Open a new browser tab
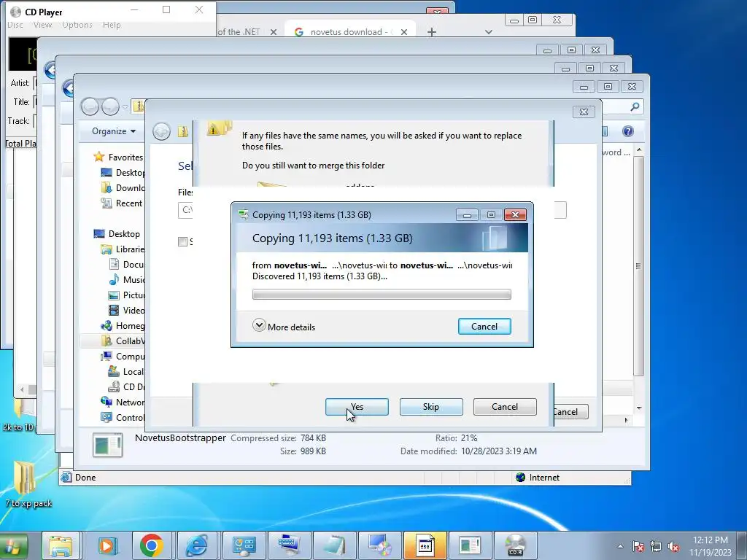Screen dimensions: 747x560 (x=432, y=32)
